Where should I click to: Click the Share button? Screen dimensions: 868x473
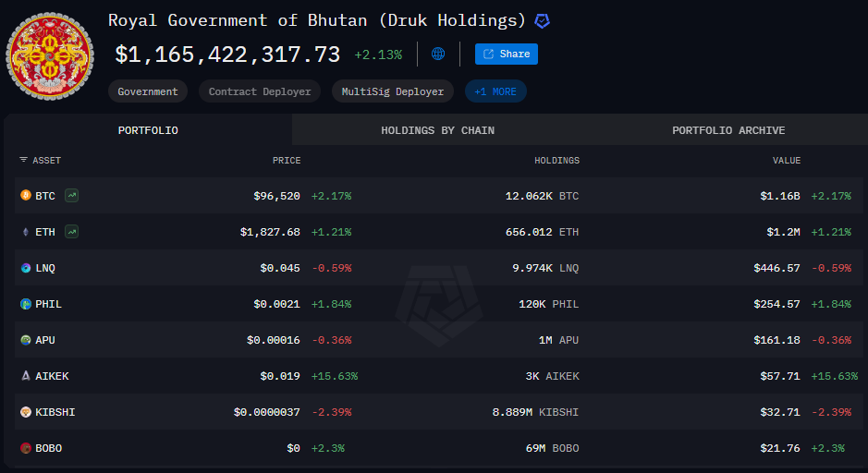coord(506,54)
